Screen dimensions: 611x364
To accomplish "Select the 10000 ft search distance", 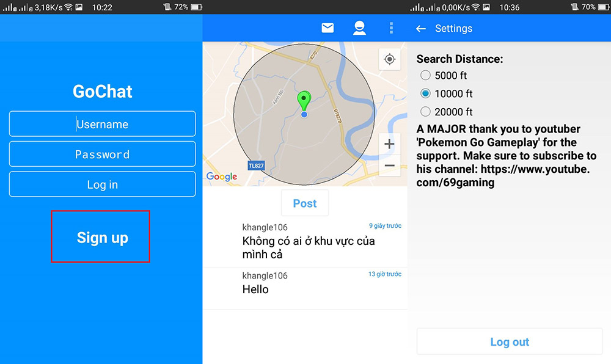I will tap(447, 93).
